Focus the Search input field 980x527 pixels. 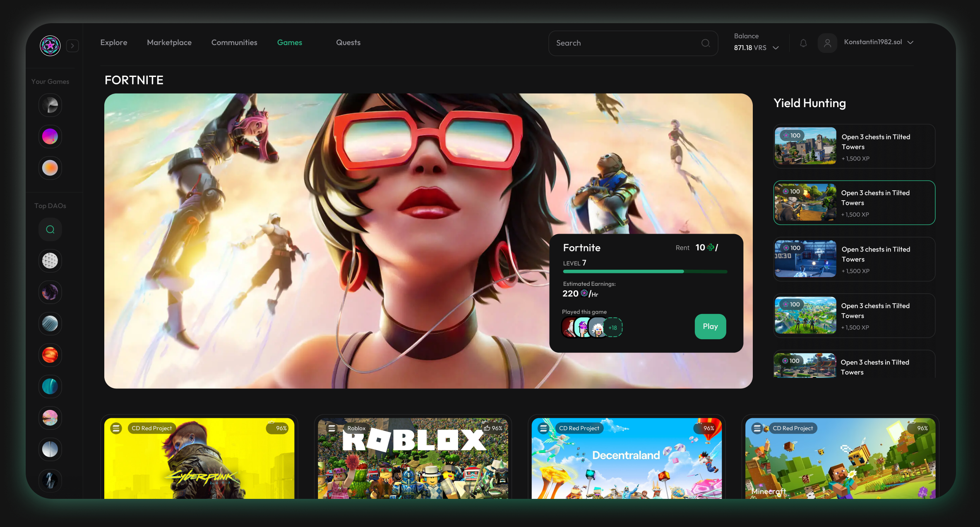[x=633, y=43]
